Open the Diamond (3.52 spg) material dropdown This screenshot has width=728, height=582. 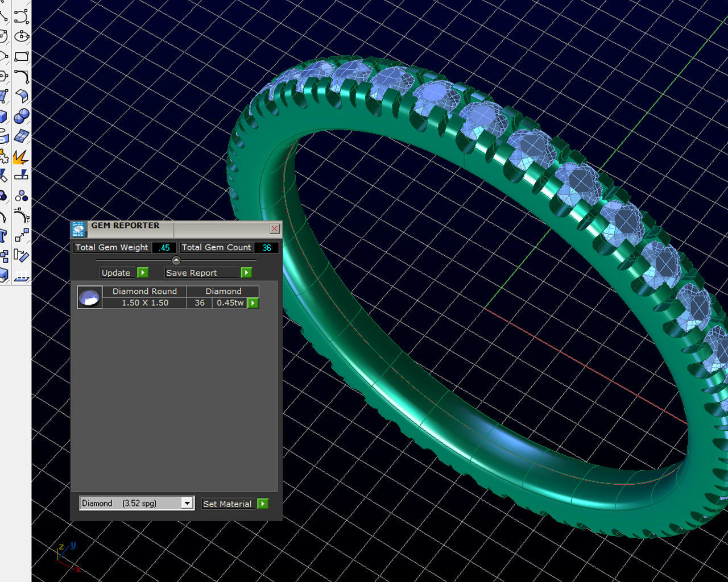187,503
